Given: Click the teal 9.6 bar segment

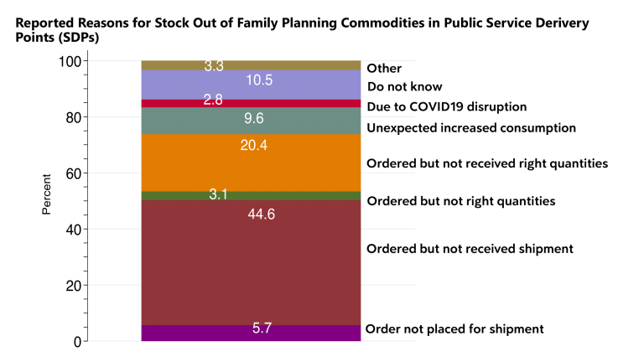Looking at the screenshot, I should pos(251,121).
